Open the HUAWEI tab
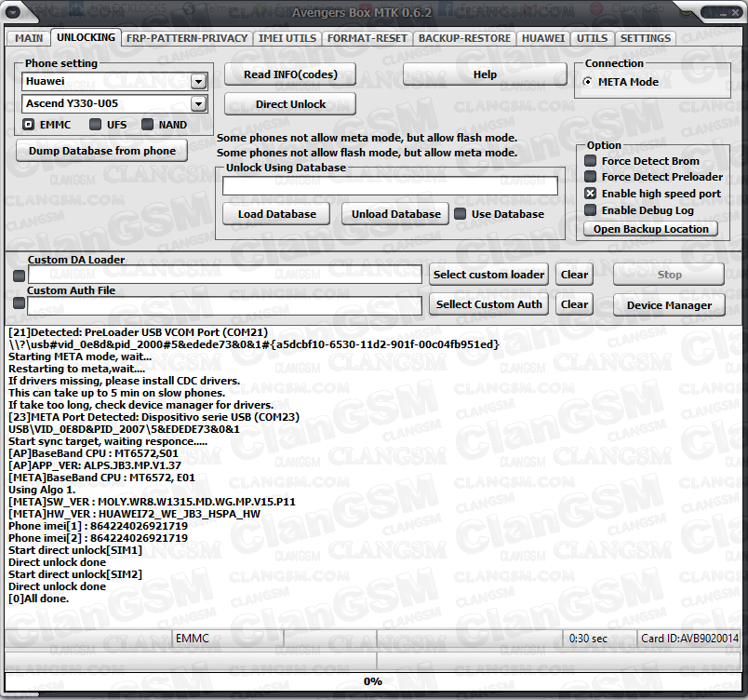The height and width of the screenshot is (700, 748). pos(543,38)
